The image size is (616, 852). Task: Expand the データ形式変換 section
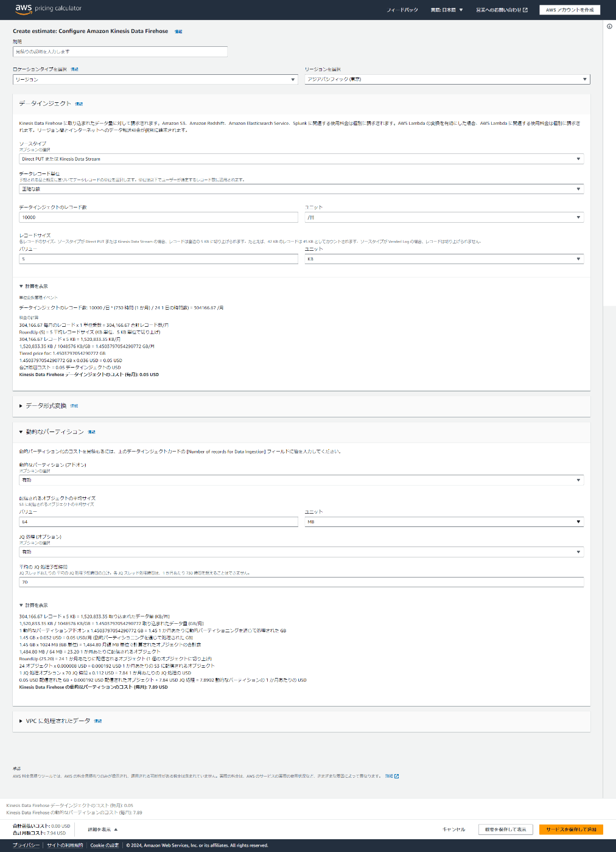pyautogui.click(x=43, y=406)
